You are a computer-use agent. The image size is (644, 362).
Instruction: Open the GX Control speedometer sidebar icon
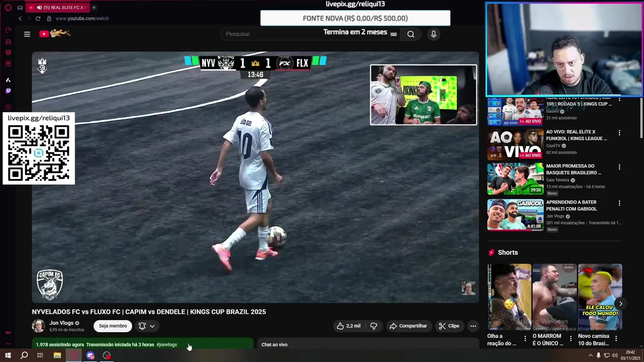point(8,30)
